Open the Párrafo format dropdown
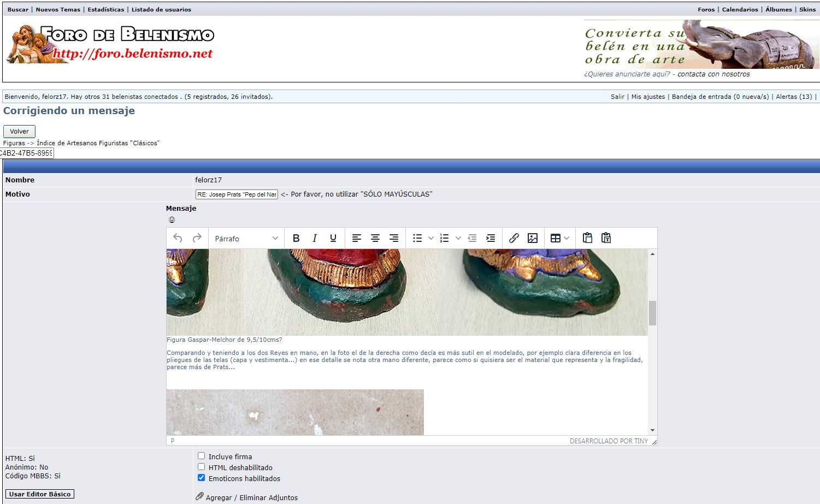This screenshot has width=820, height=504. 246,239
